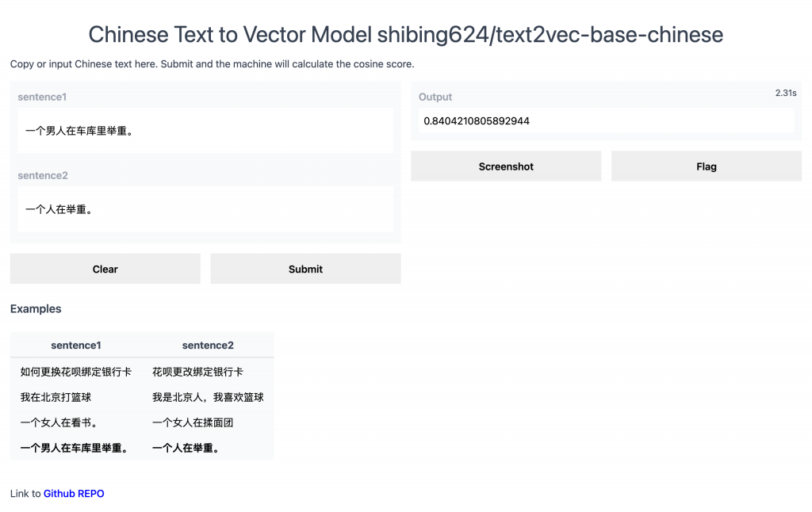Image resolution: width=812 pixels, height=512 pixels.
Task: Click the Screenshot button
Action: pos(506,166)
